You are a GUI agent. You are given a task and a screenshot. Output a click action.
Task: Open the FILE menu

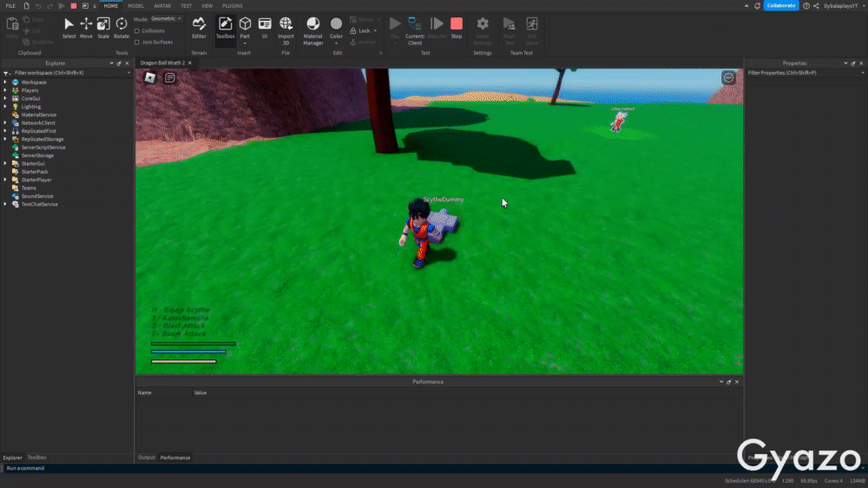click(x=10, y=5)
